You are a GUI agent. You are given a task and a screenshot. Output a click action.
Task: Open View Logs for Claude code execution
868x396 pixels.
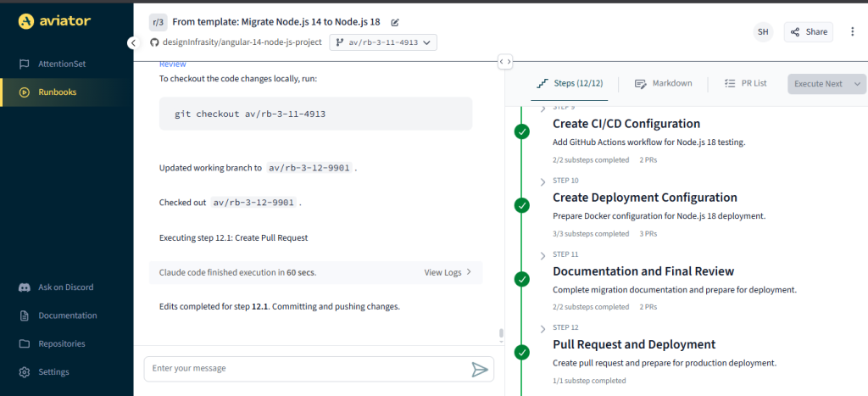pos(448,272)
